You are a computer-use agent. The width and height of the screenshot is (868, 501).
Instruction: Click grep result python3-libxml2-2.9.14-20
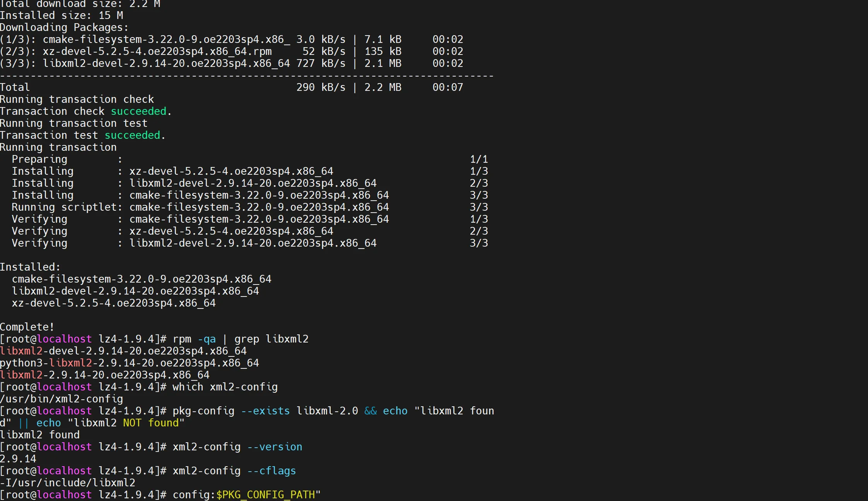coord(130,363)
